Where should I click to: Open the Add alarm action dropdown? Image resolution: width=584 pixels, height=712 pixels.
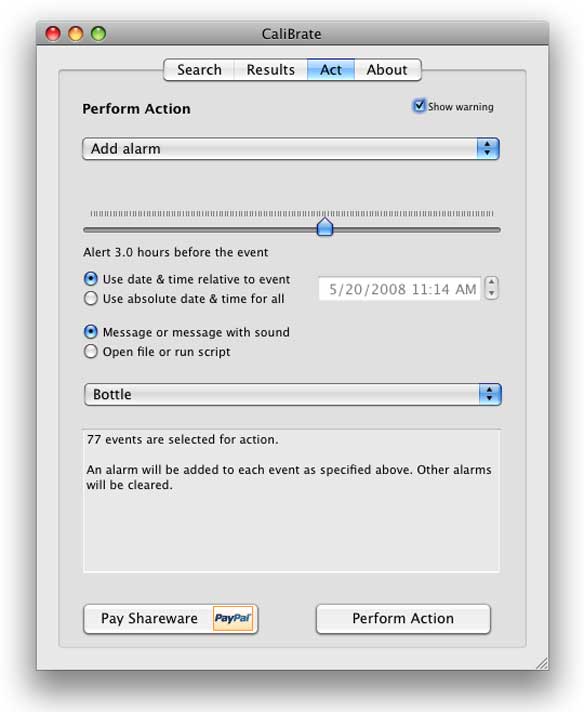pyautogui.click(x=291, y=149)
